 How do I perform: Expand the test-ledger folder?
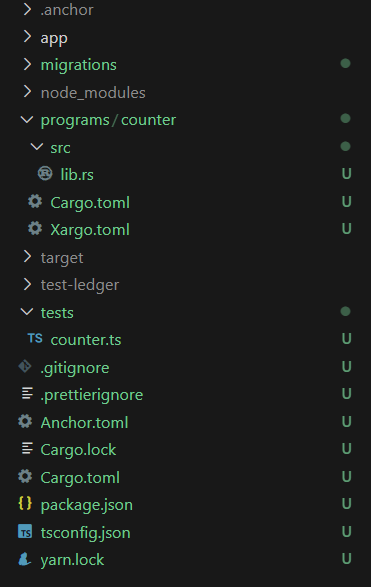(x=27, y=285)
